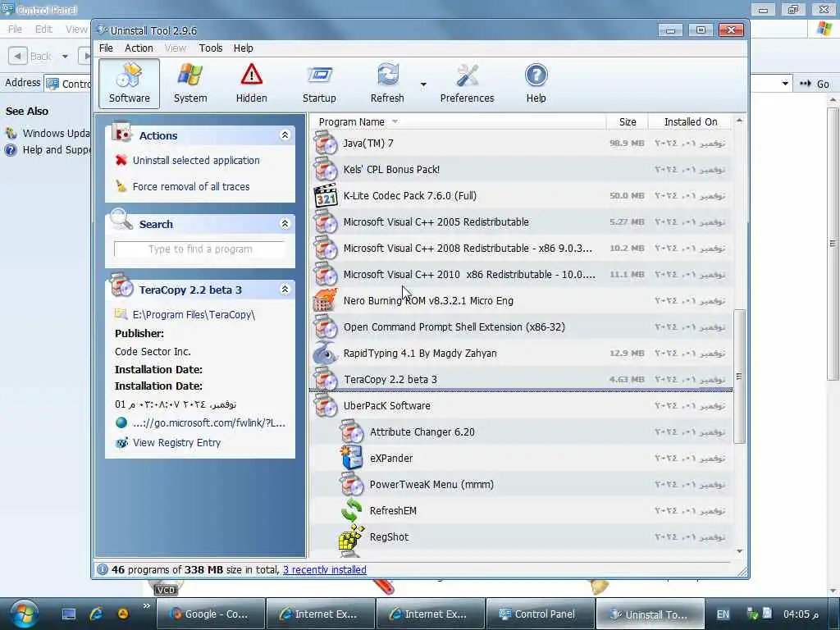
Task: Click the broom icon for force removal
Action: tap(121, 186)
